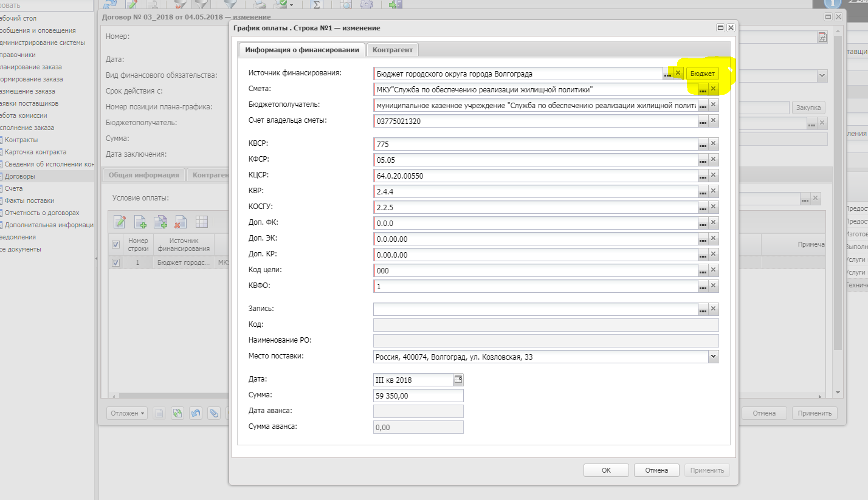Click the edit row pencil icon
Image resolution: width=868 pixels, height=500 pixels.
(x=119, y=222)
